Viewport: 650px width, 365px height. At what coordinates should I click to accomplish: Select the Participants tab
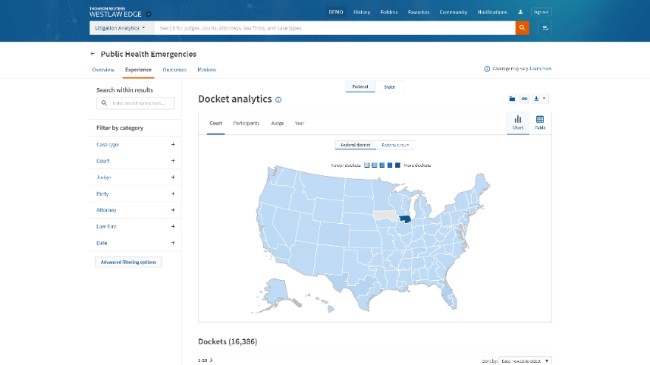click(x=246, y=123)
